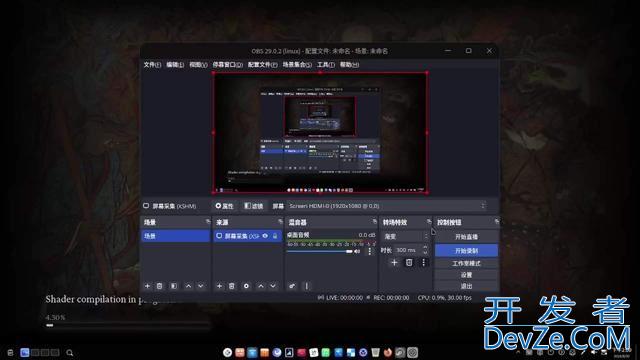Add a new scene with plus icon
Screen dimensions: 640x360
[147, 286]
